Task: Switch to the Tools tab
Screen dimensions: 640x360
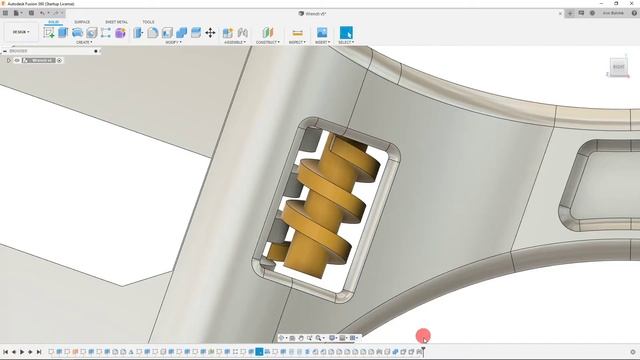Action: 148,22
